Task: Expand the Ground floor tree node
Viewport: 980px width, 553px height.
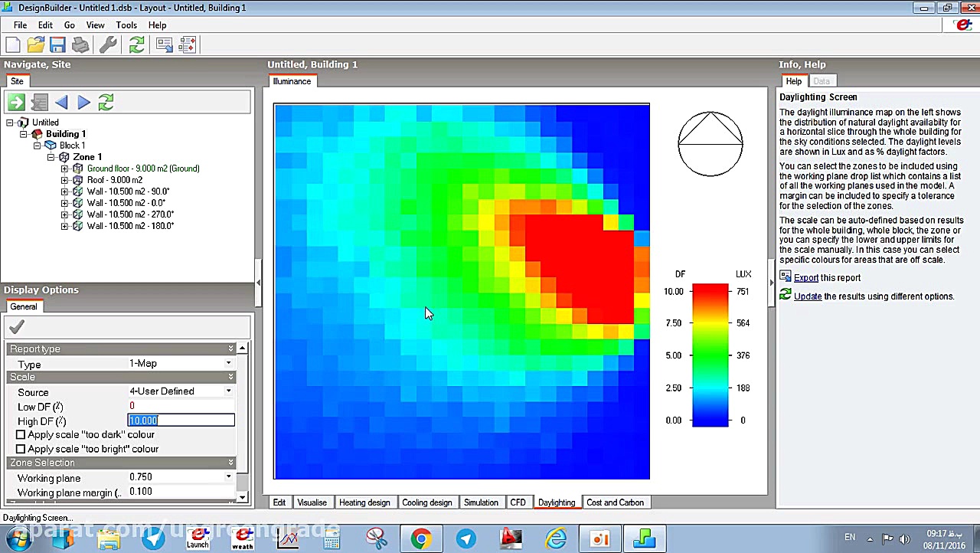Action: pos(64,169)
